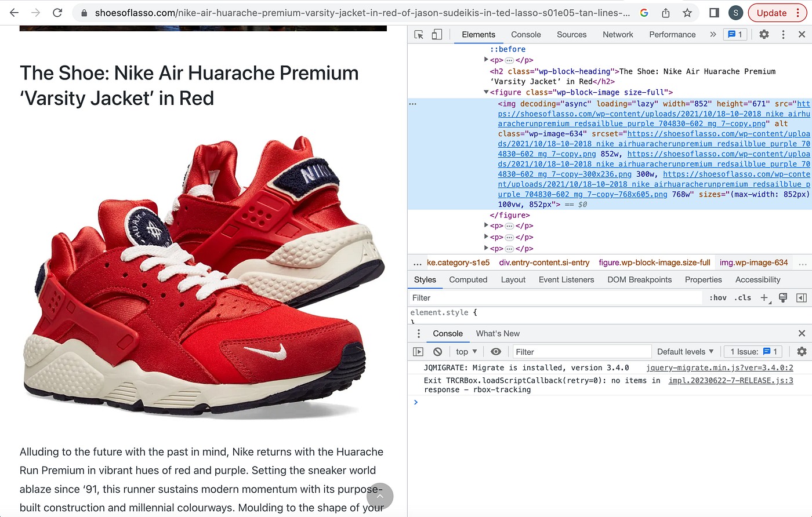
Task: Toggle the :hov element state button
Action: 717,298
